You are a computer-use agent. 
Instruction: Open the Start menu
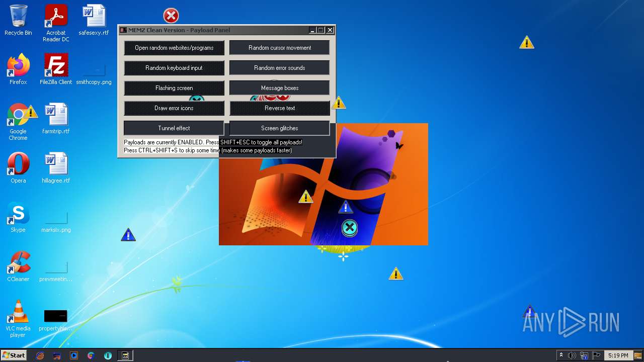[14, 355]
